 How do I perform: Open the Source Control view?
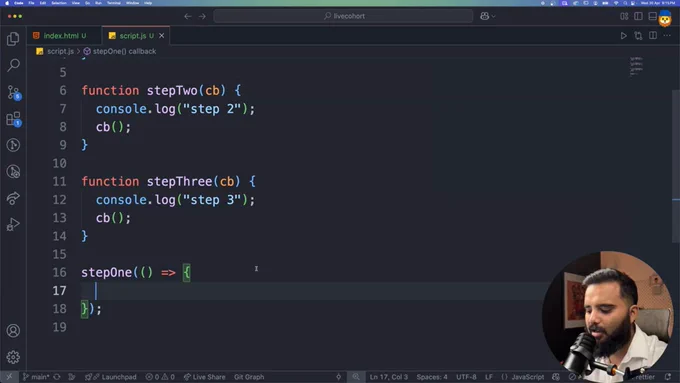(13, 92)
